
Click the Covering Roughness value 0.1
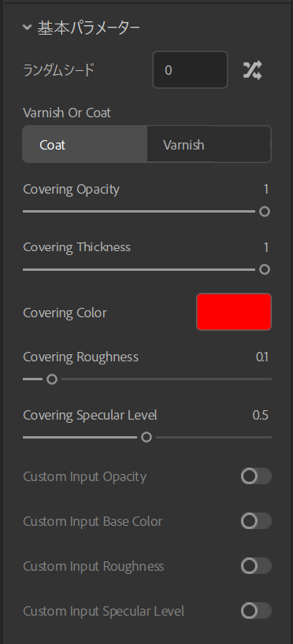point(262,357)
